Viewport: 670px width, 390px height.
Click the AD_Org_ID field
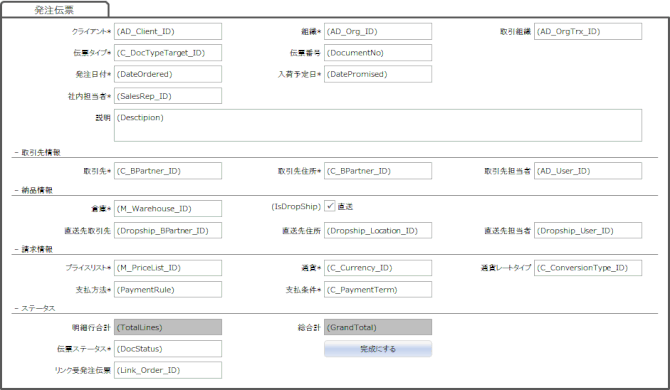pos(378,32)
